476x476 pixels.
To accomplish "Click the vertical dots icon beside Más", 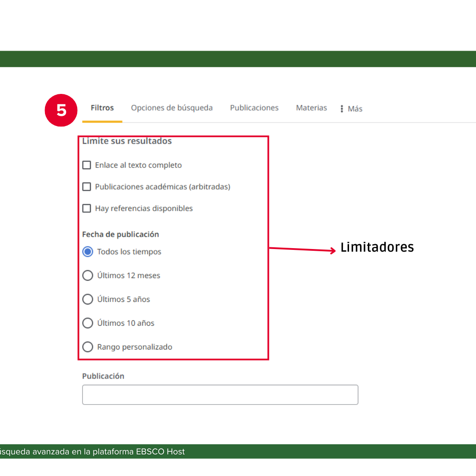I will [342, 108].
